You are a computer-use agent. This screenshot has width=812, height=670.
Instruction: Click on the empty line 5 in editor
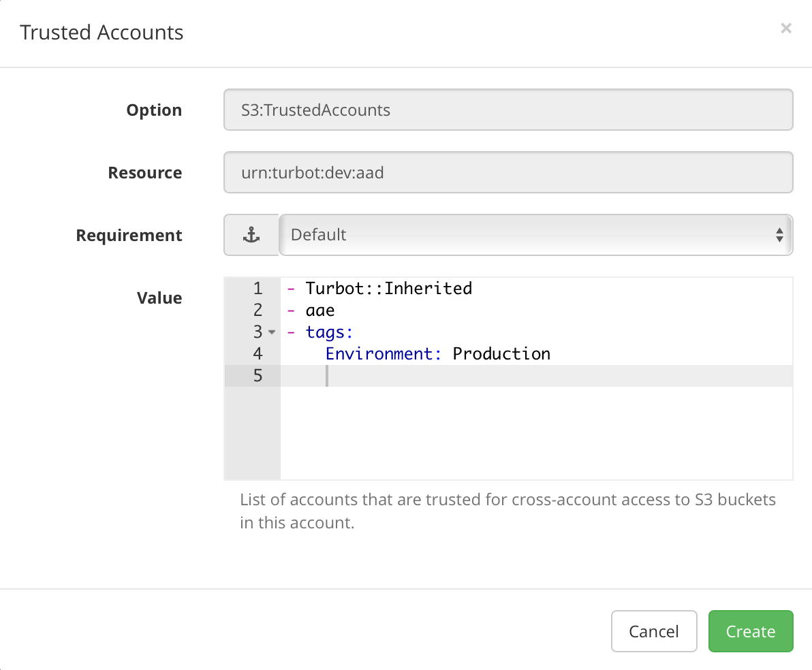tap(536, 376)
